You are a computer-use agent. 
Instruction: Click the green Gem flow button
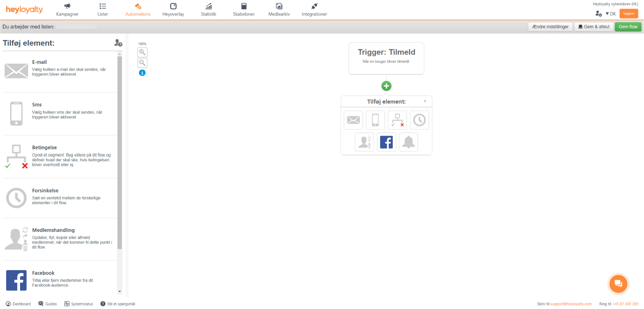pos(628,27)
